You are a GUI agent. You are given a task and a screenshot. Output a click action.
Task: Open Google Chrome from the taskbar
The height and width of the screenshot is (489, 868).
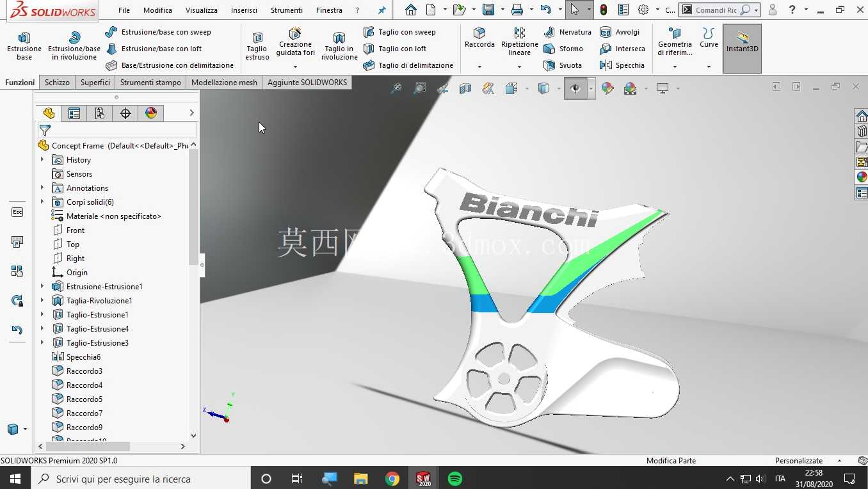pyautogui.click(x=392, y=479)
